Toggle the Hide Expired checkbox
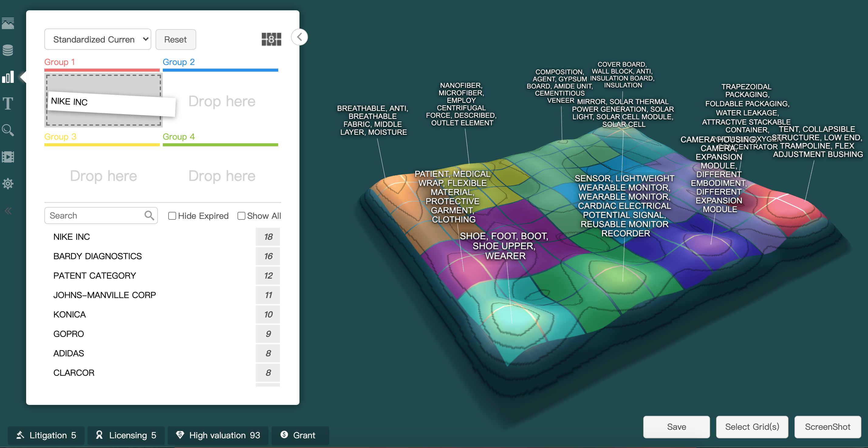The width and height of the screenshot is (868, 448). coord(172,216)
